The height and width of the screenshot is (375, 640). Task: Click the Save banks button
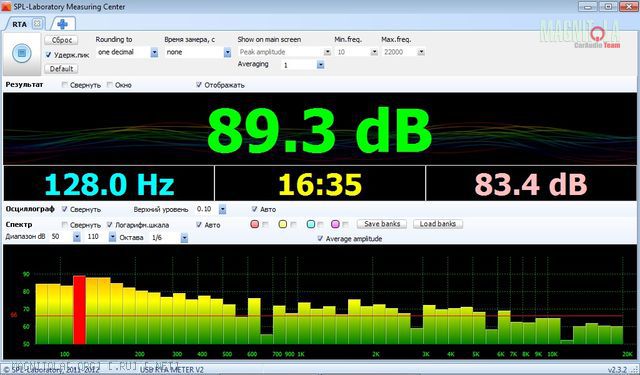coord(382,224)
